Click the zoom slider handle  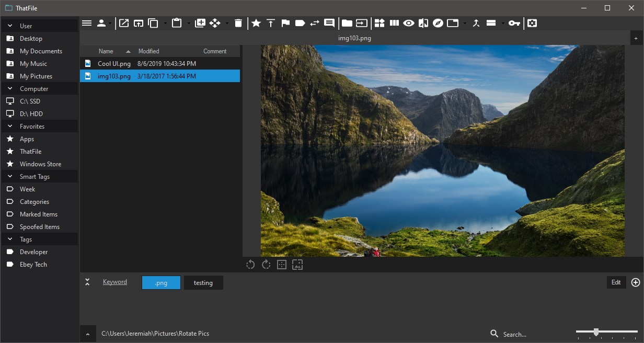pyautogui.click(x=596, y=332)
